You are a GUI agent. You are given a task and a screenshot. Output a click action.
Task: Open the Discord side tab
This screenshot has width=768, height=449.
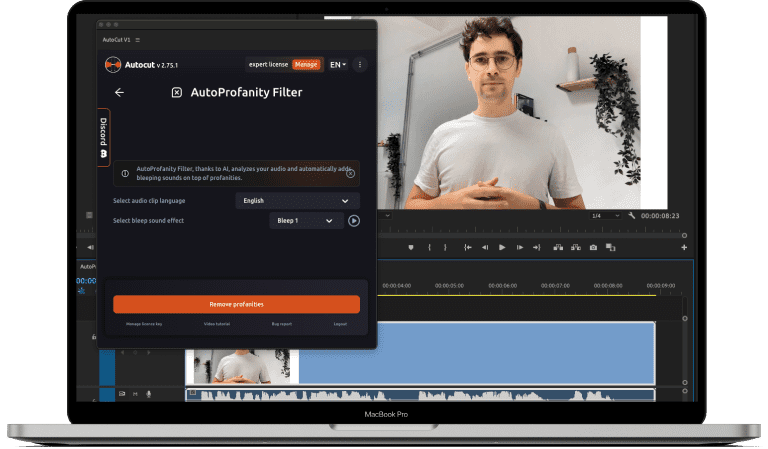pyautogui.click(x=103, y=138)
